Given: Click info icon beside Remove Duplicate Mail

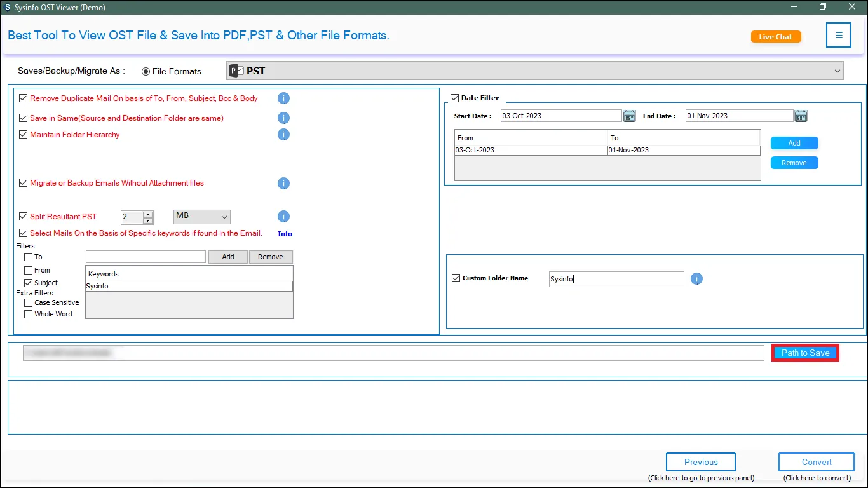Looking at the screenshot, I should (x=284, y=98).
